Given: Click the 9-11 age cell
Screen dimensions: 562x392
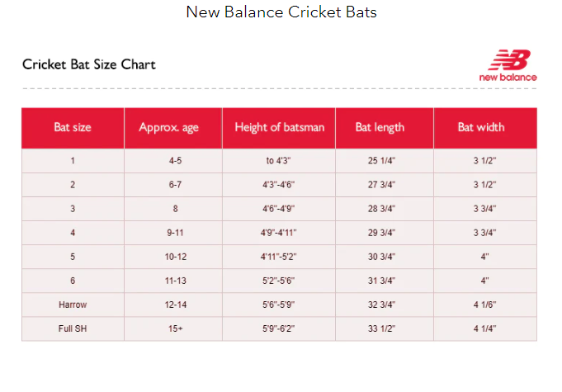Looking at the screenshot, I should [x=175, y=233].
